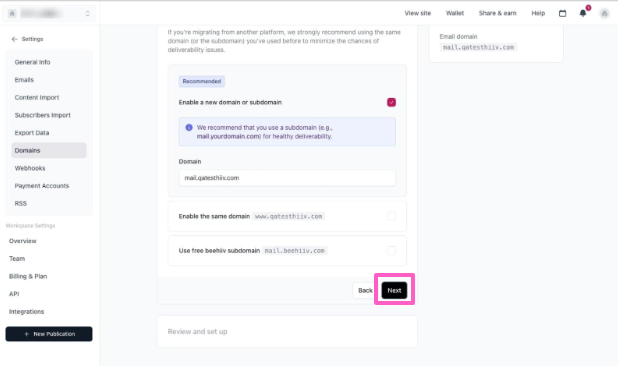Click the Back button
The height and width of the screenshot is (366, 618).
(x=365, y=290)
